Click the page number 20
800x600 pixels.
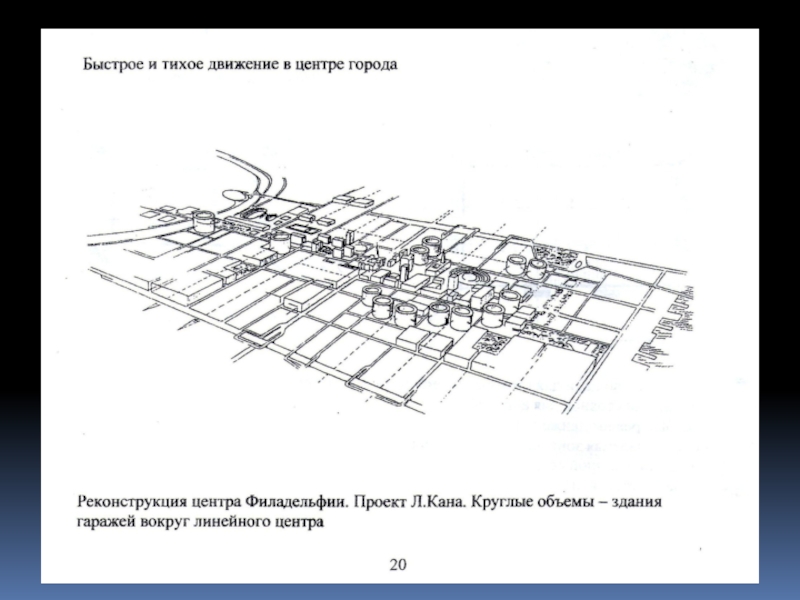click(398, 565)
